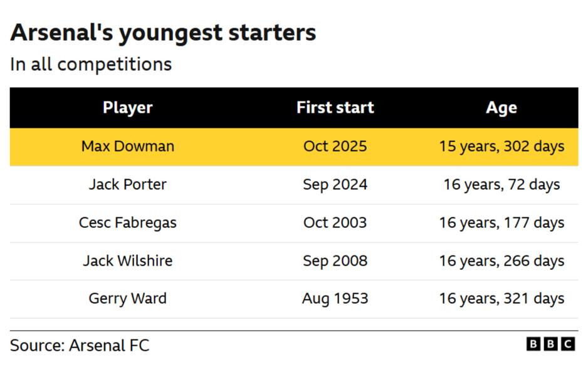588x372 pixels.
Task: Click the 16 years, 266 days age
Action: click(501, 261)
